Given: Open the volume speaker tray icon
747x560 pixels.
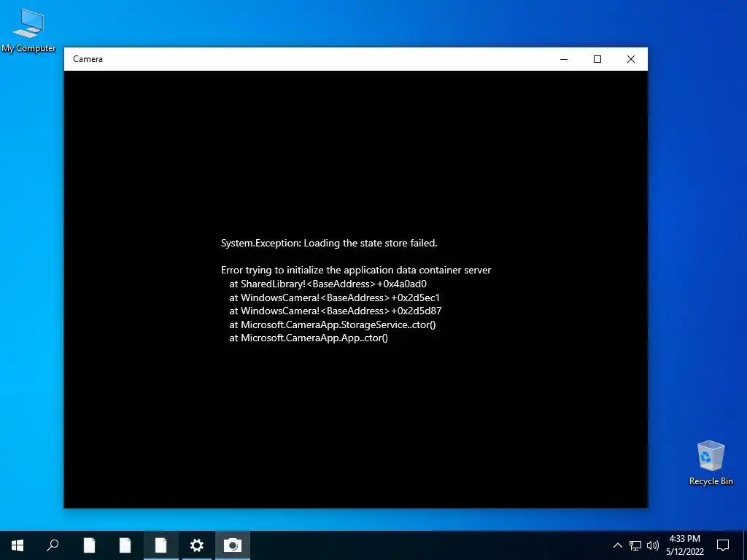Looking at the screenshot, I should pos(653,545).
